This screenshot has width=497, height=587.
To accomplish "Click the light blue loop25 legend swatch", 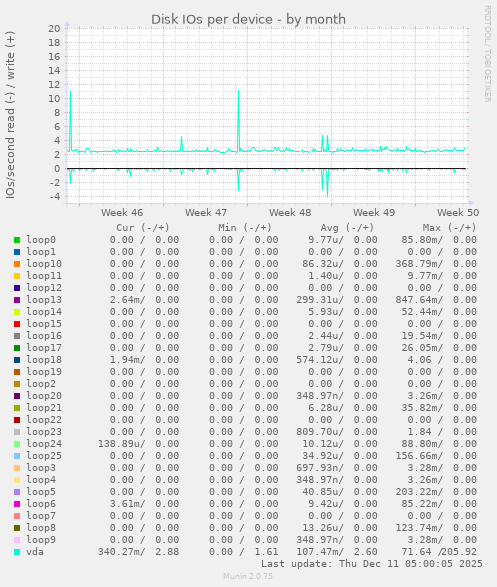I will (17, 456).
